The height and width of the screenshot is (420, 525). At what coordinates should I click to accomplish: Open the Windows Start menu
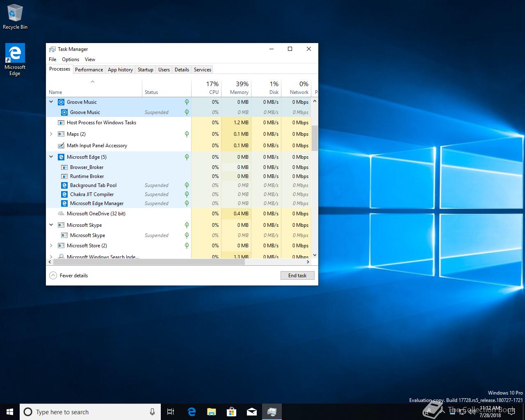click(x=10, y=412)
